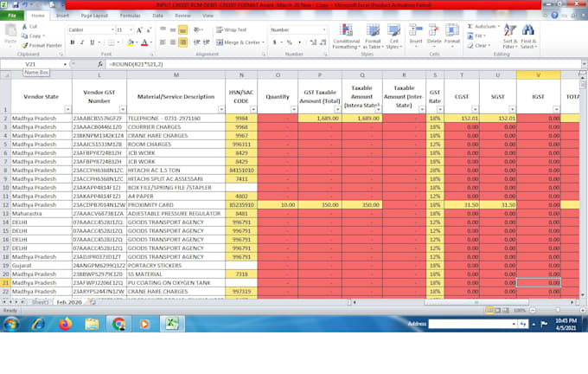
Task: Click the Paste icon in Clipboard group
Action: [10, 30]
